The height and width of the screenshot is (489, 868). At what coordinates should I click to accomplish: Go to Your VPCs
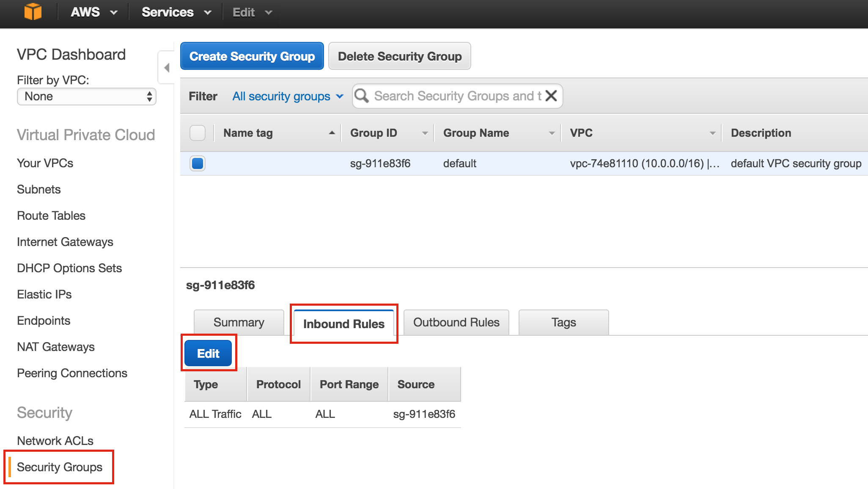(45, 163)
